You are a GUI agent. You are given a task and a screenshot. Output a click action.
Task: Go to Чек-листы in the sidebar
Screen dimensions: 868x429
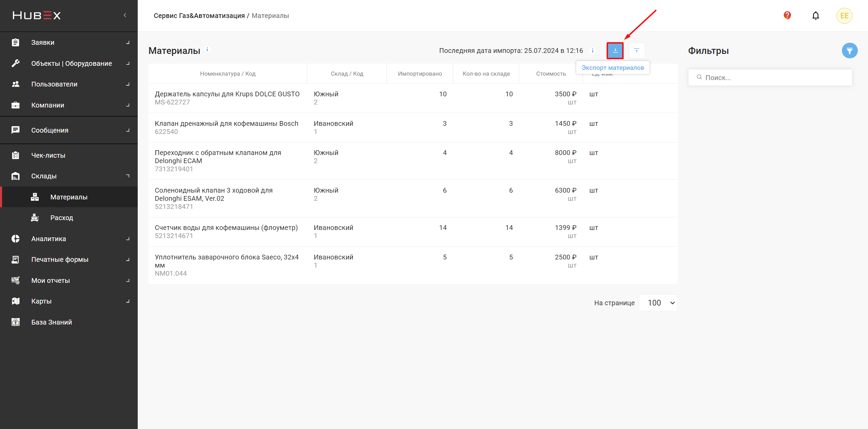(48, 155)
